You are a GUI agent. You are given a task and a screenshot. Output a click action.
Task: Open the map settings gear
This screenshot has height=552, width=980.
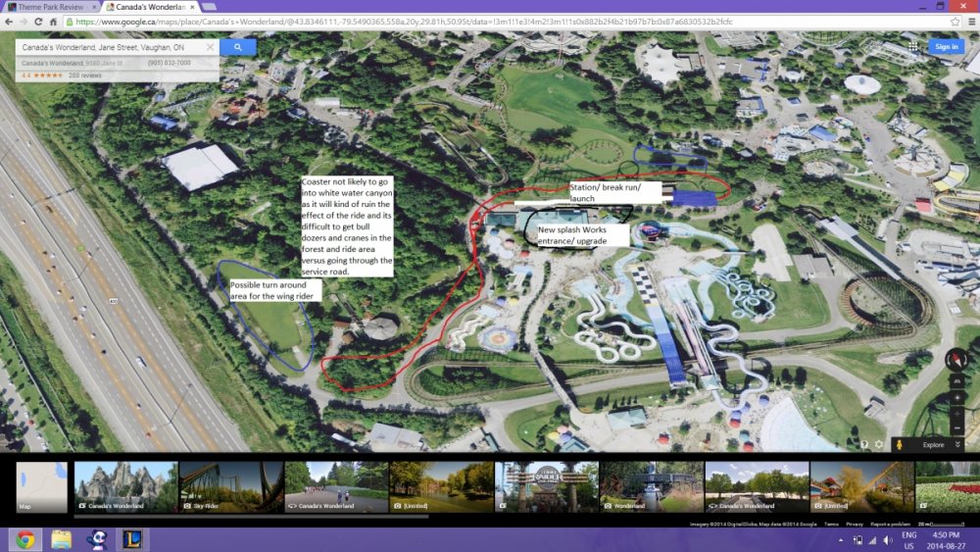pyautogui.click(x=878, y=444)
